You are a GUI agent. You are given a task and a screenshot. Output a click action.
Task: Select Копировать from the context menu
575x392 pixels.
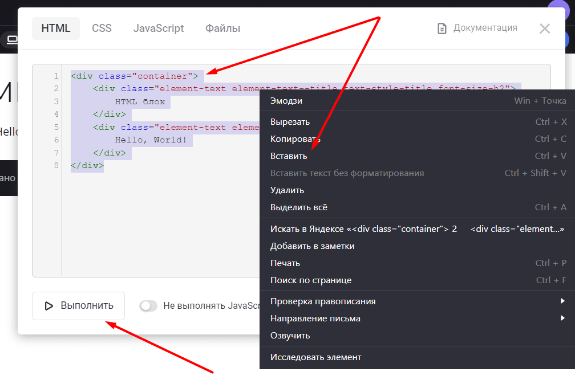pyautogui.click(x=417, y=139)
